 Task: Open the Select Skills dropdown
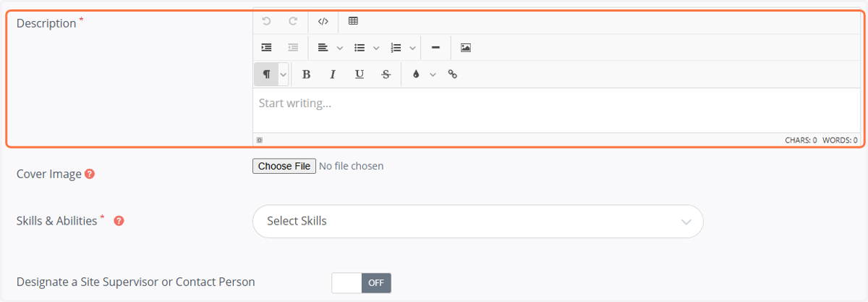click(478, 221)
